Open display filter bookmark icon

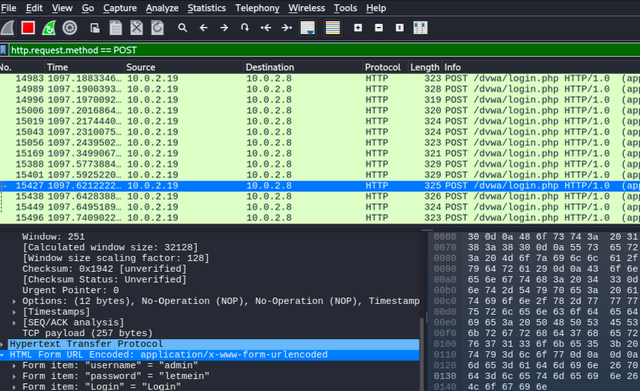3,50
